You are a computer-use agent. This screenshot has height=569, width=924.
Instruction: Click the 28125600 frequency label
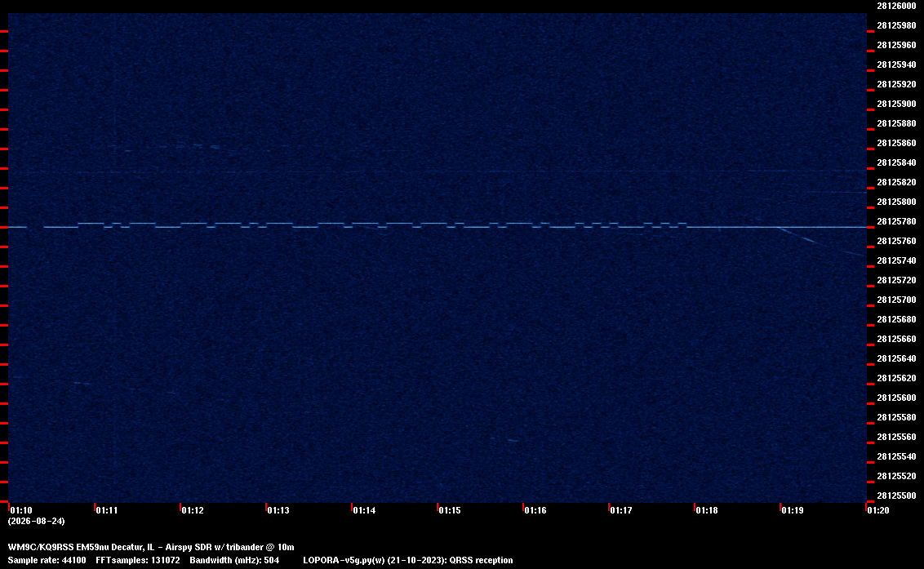click(x=896, y=398)
